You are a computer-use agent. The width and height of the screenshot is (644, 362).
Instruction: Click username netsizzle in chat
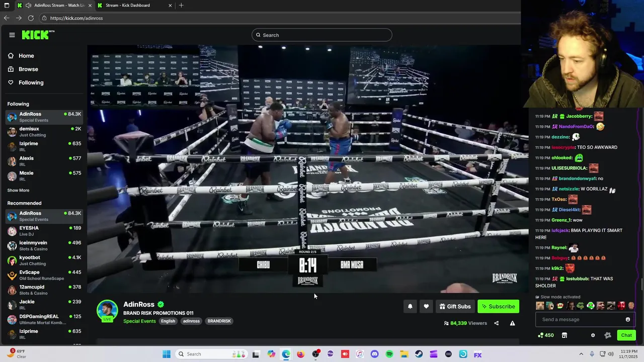(569, 189)
